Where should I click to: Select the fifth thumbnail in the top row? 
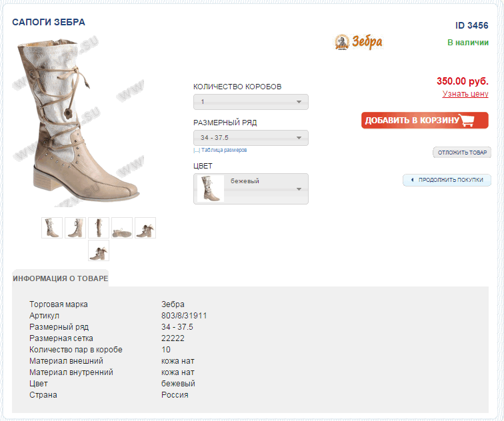(145, 228)
